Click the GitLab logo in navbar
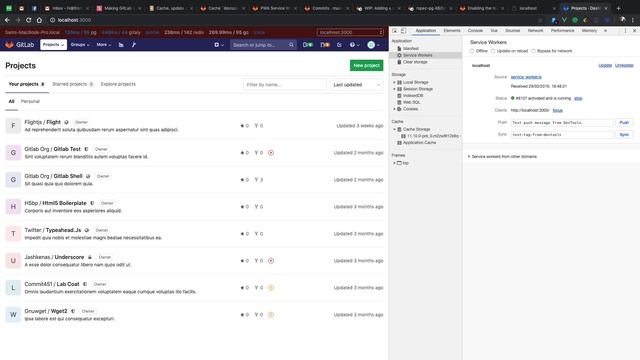Image resolution: width=640 pixels, height=360 pixels. point(20,44)
